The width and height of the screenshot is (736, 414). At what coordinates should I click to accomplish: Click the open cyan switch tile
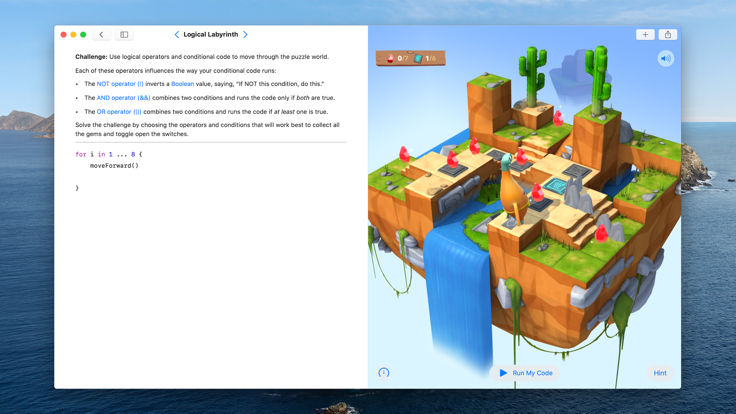pos(557,185)
